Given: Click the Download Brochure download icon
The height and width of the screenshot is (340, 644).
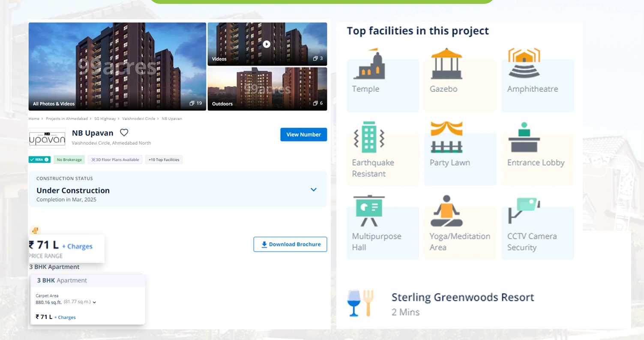Looking at the screenshot, I should pos(264,244).
